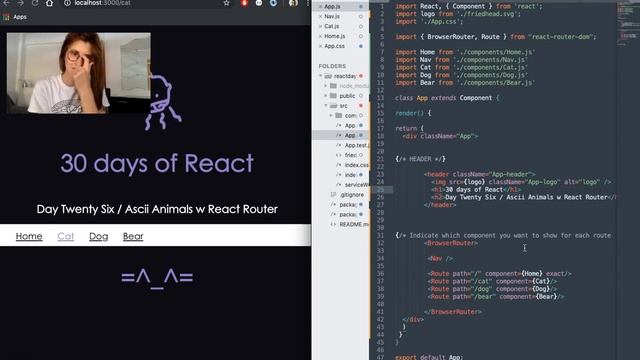Expand the node_modules folder arrow
The width and height of the screenshot is (640, 360).
(326, 86)
